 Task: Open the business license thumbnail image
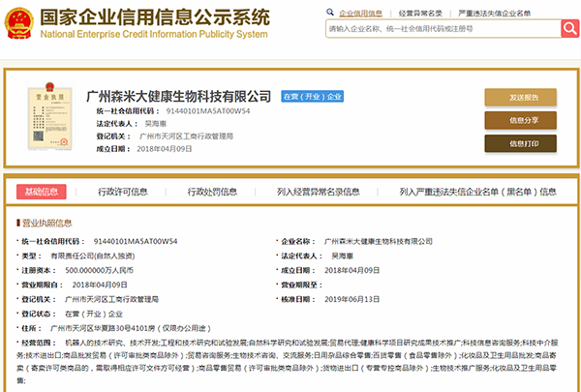tap(49, 116)
